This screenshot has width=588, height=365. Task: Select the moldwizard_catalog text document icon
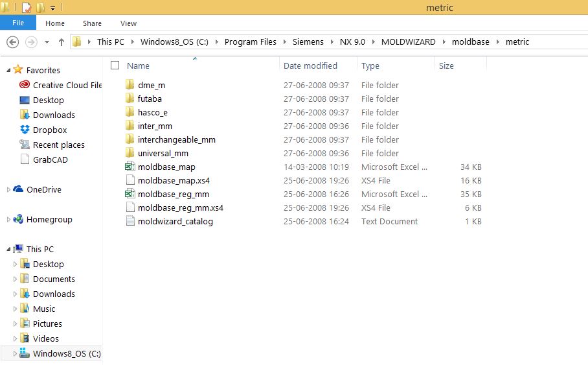(130, 221)
